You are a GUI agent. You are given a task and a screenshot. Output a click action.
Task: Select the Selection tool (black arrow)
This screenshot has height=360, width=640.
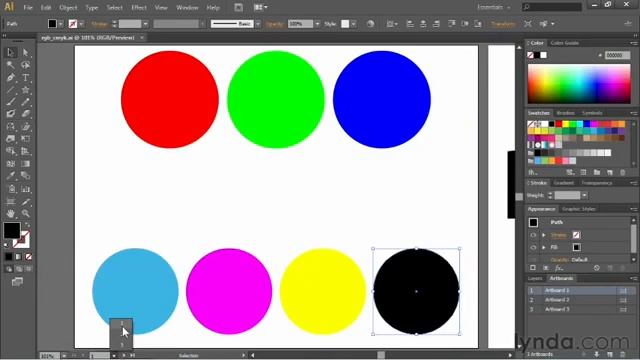[x=10, y=52]
